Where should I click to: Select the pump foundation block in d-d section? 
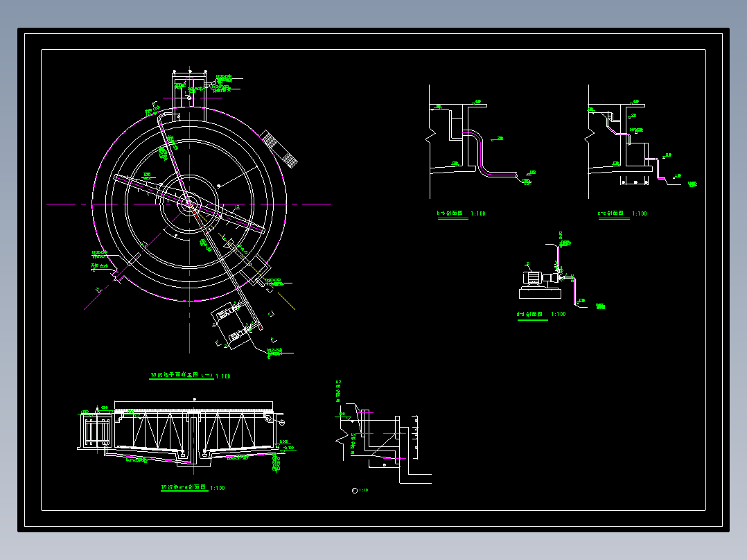coord(540,294)
